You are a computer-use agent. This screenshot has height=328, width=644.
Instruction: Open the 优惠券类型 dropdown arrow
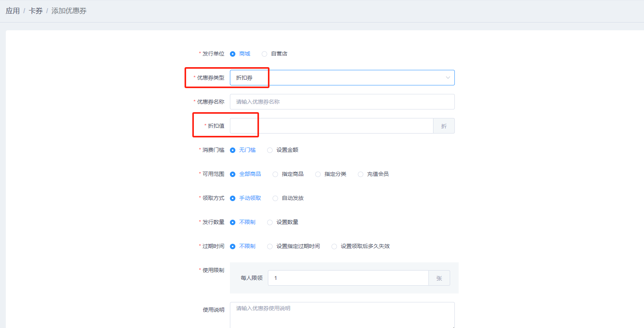[x=447, y=78]
